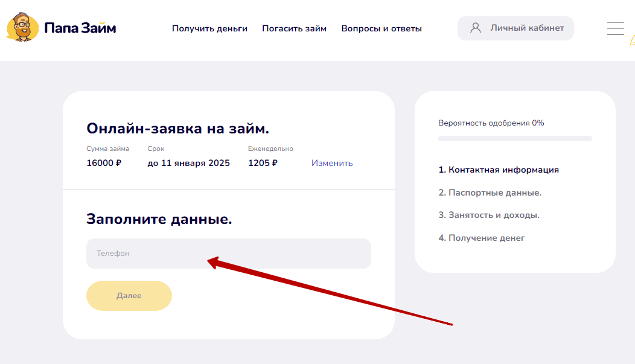Select step 4. Получение денег
The height and width of the screenshot is (364, 635).
tap(482, 238)
